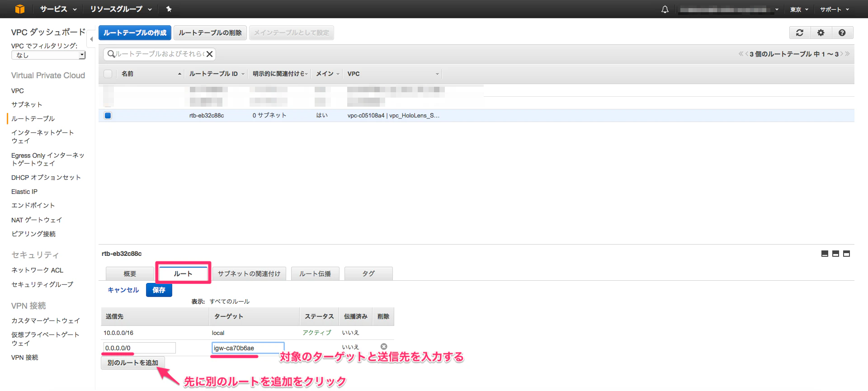Click the search magnifier icon
This screenshot has width=868, height=391.
pyautogui.click(x=111, y=54)
